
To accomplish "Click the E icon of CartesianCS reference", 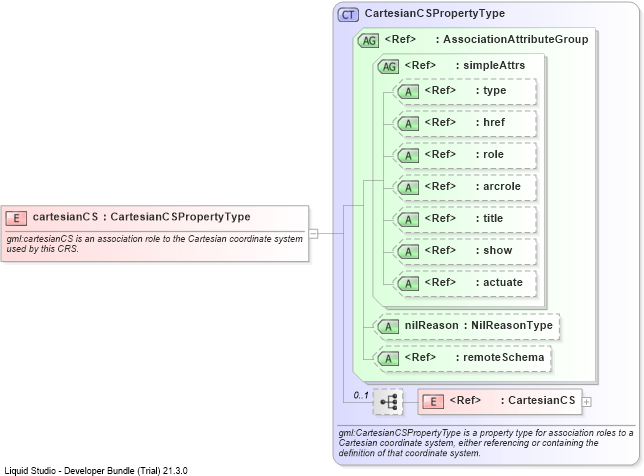I will pyautogui.click(x=433, y=402).
